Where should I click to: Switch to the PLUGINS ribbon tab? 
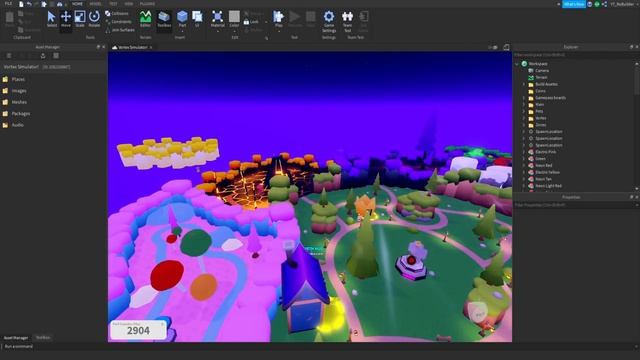(x=147, y=4)
